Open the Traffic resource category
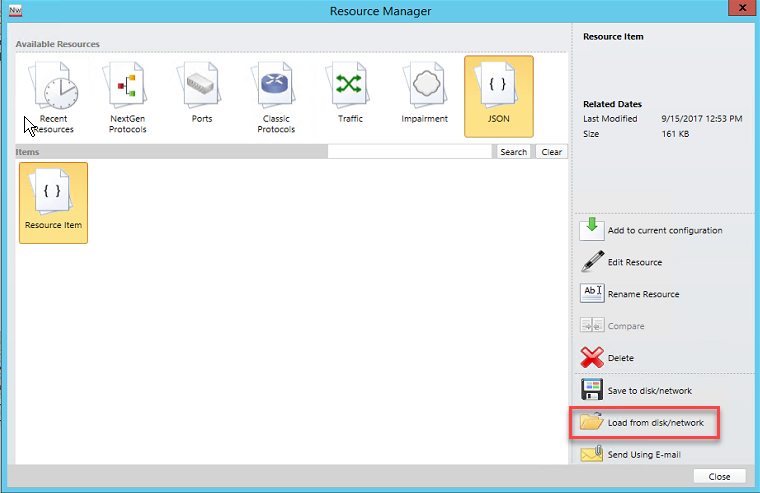The height and width of the screenshot is (493, 760). click(x=350, y=92)
